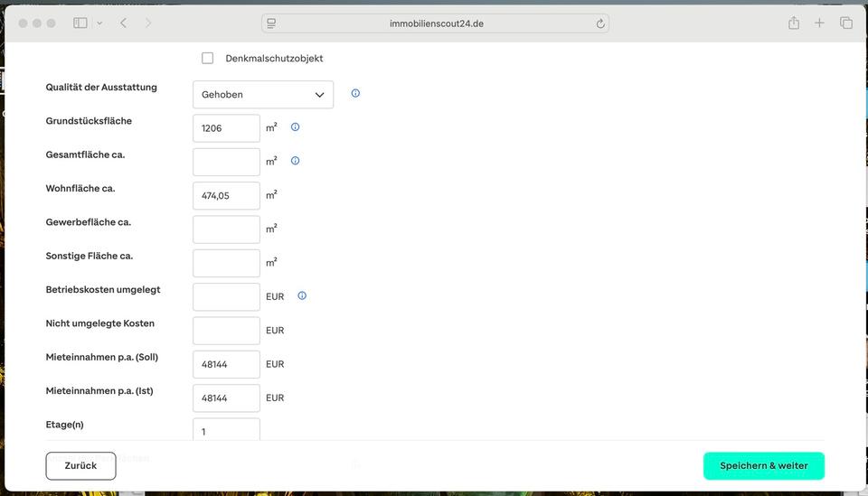Focus the Wohnfläche ca. field
Viewport: 868px width, 496px height.
(x=226, y=195)
